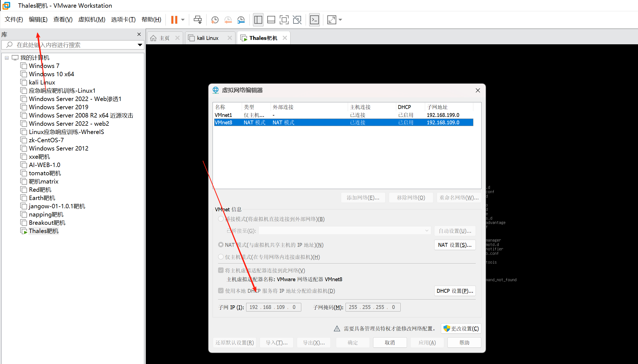Select the 仅主机模式 radio button
638x364 pixels.
[221, 257]
